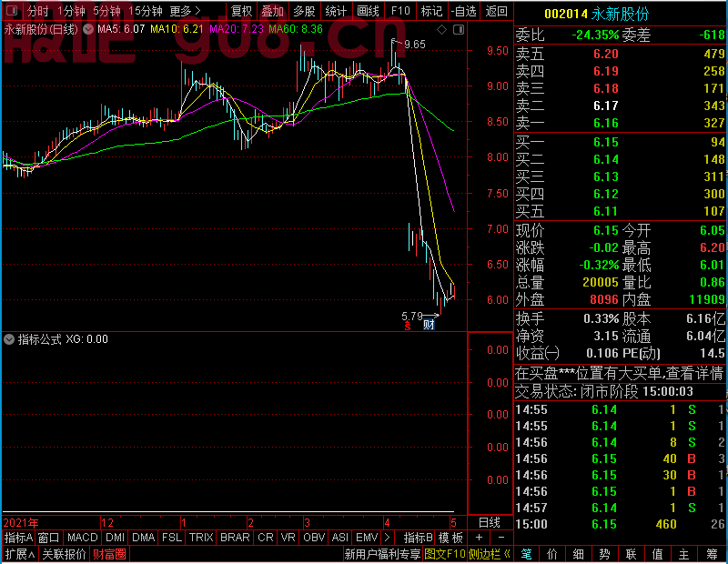Switch to the 笔 tick tab

527,554
